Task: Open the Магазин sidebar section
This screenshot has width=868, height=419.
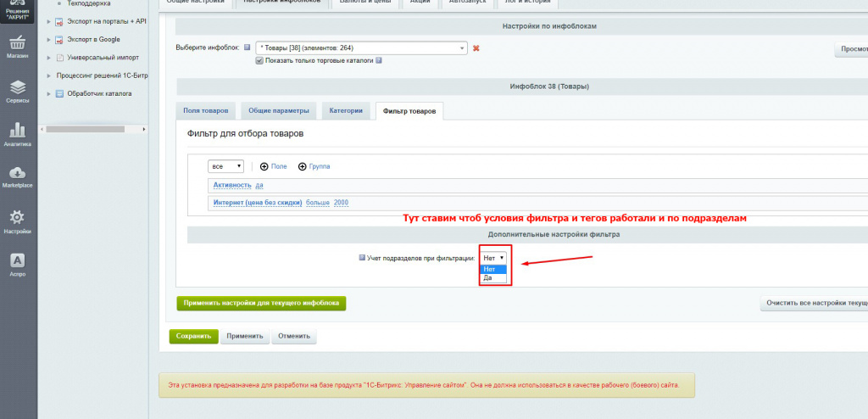Action: pyautogui.click(x=18, y=47)
